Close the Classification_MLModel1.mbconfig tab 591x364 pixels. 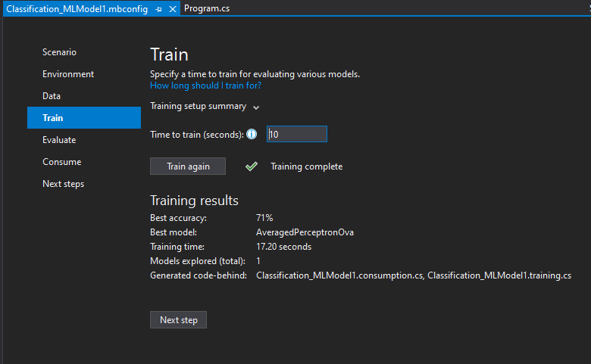(173, 9)
